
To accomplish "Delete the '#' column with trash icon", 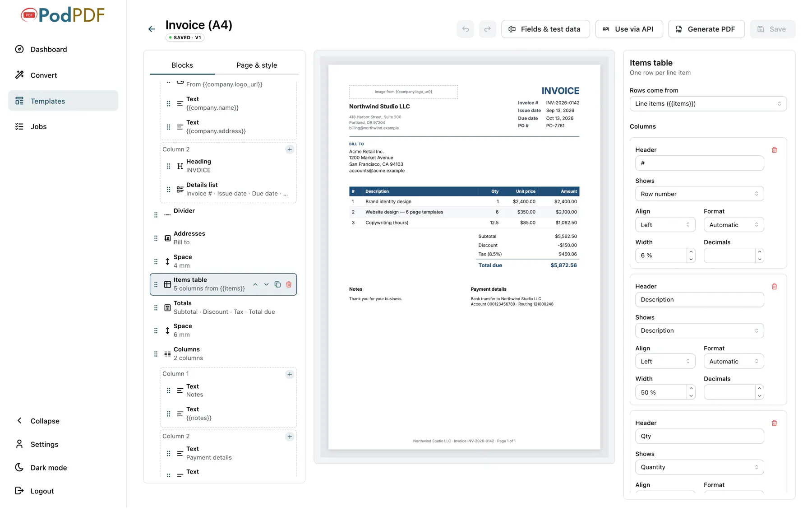I will (774, 150).
